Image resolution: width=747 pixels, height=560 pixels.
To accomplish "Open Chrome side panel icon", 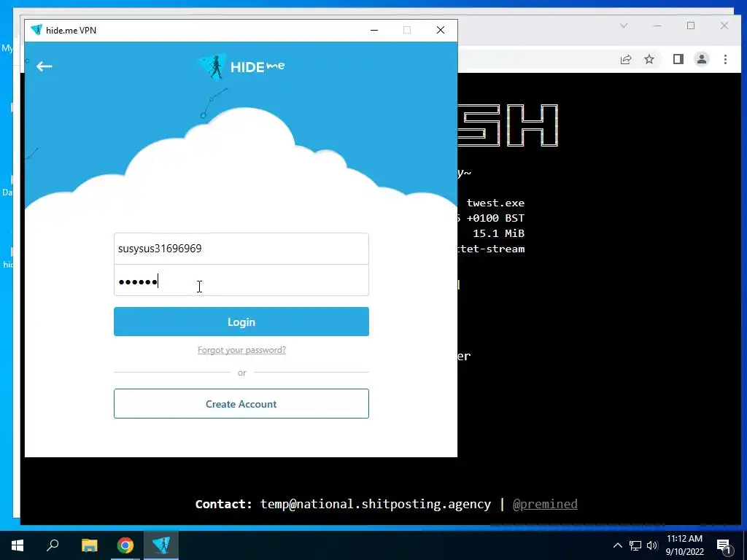I will point(678,60).
